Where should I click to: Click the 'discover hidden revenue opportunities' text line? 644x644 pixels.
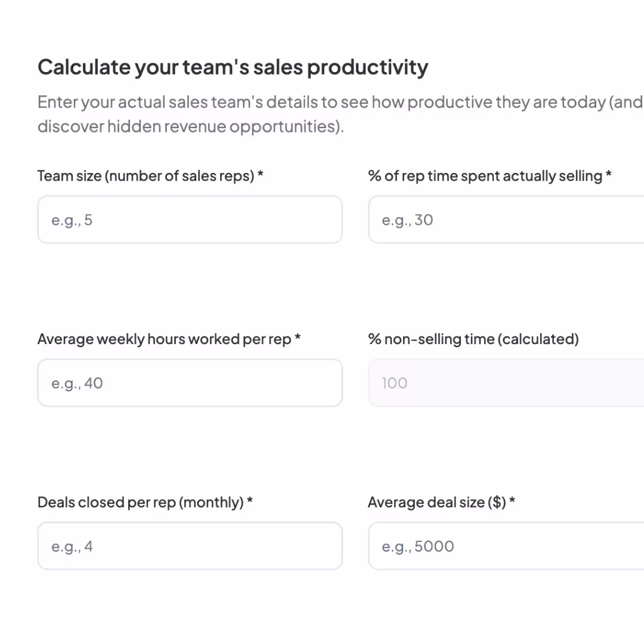click(190, 126)
